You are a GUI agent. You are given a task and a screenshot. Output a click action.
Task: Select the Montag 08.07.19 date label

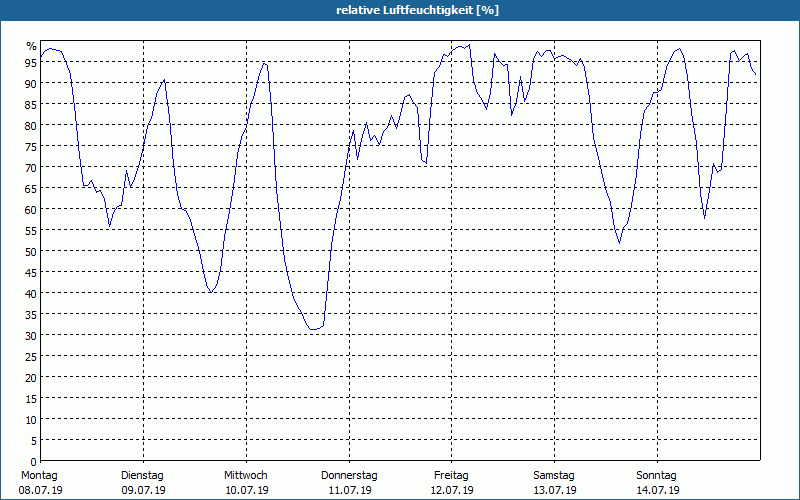(x=40, y=483)
